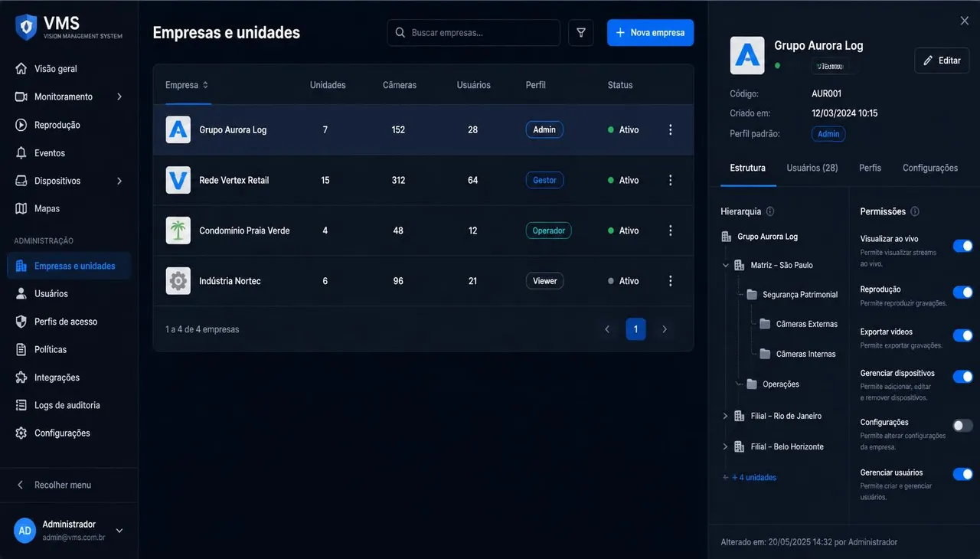Open row options for Grupo Aurora Log

click(671, 129)
